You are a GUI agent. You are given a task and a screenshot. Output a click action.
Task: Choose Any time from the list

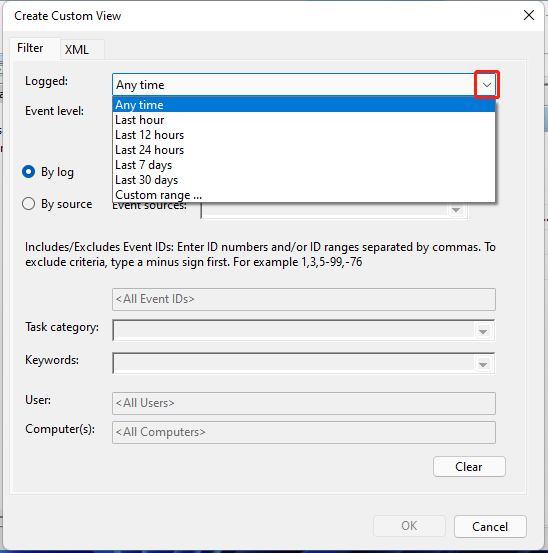click(x=304, y=105)
